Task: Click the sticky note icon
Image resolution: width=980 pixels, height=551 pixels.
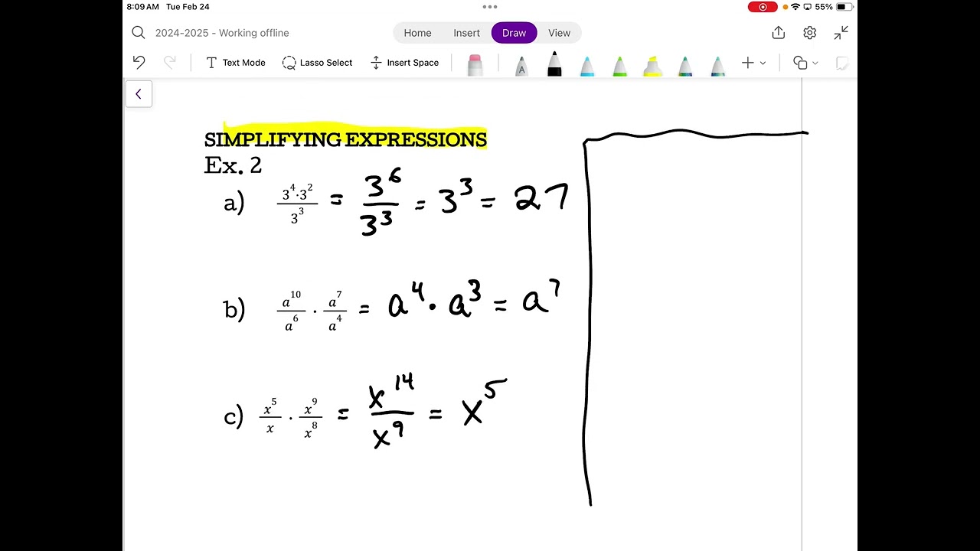Action: coord(842,63)
